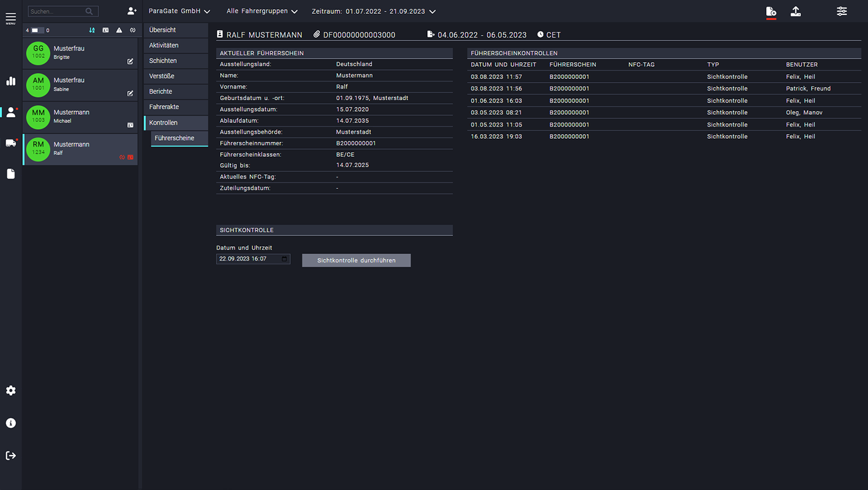Open the filter sliders settings
868x490 pixels.
point(841,11)
